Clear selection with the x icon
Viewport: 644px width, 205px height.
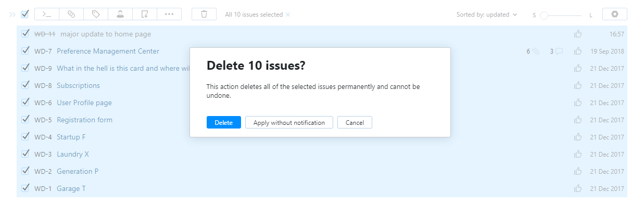point(288,15)
